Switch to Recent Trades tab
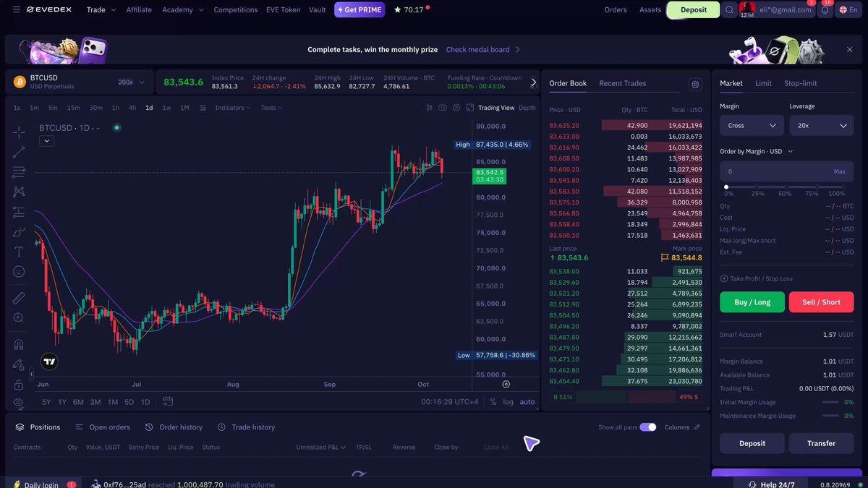Viewport: 868px width, 488px height. point(622,83)
